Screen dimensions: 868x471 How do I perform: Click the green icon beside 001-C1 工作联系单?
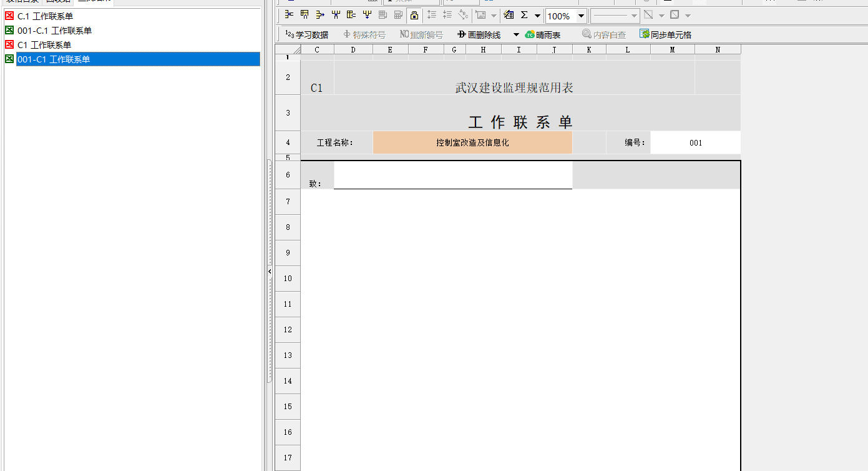coord(9,59)
